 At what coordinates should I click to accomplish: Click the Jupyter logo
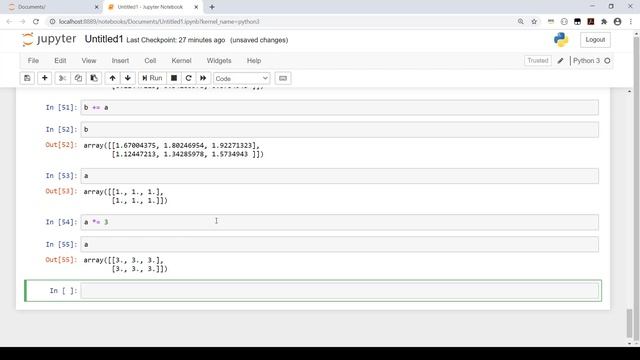click(x=49, y=39)
